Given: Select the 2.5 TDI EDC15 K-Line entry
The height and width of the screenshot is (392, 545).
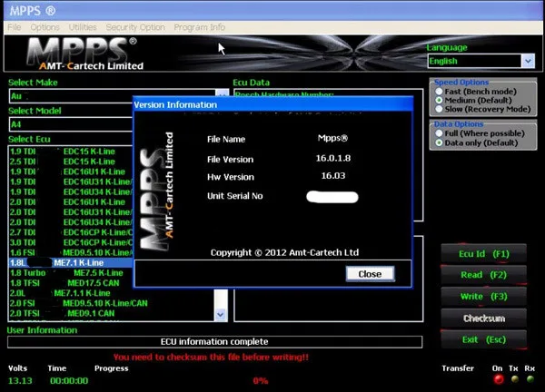Looking at the screenshot, I should point(71,162).
